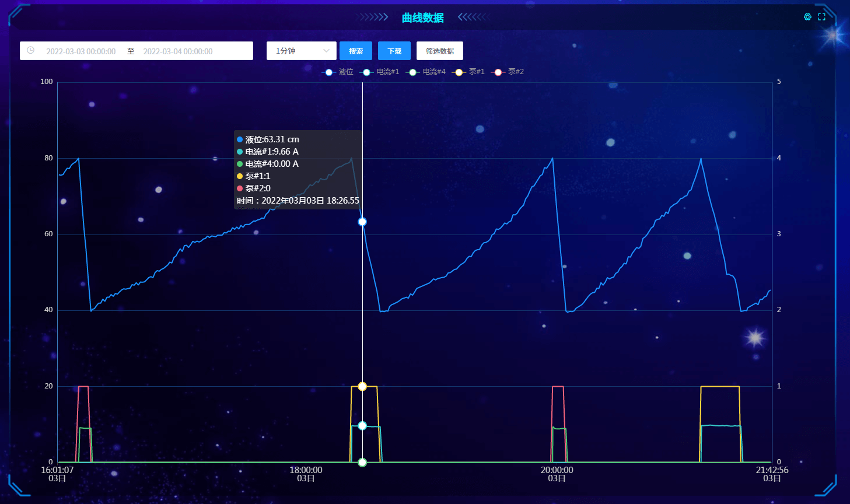The image size is (850, 504).
Task: Open the 筛选数据 filter data button
Action: pos(440,51)
